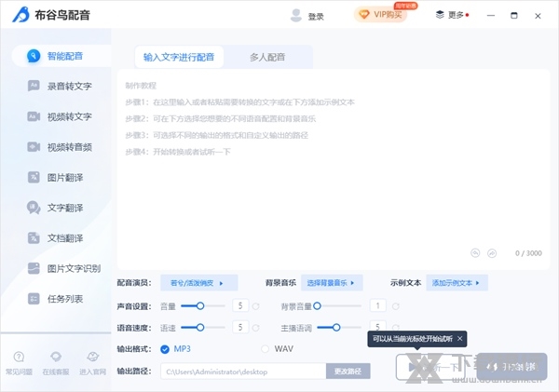Screen dimensions: 559x392
Task: Click into the main text input area
Action: coord(334,169)
